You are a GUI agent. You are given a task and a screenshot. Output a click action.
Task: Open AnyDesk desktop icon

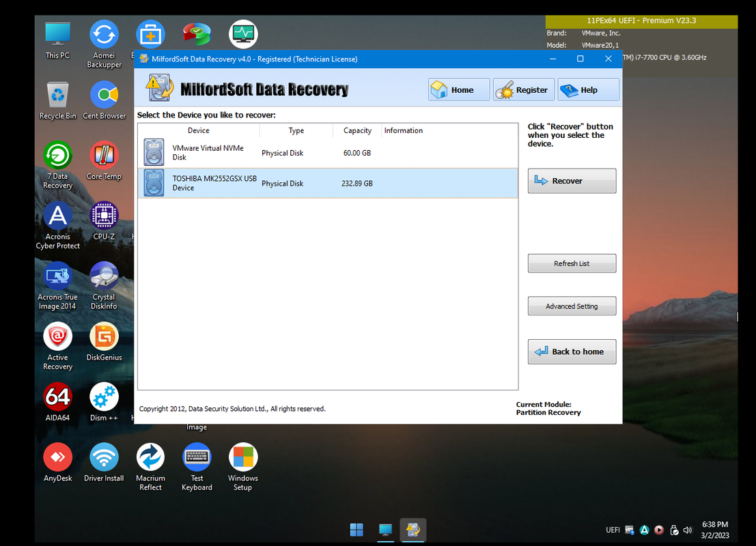point(57,463)
